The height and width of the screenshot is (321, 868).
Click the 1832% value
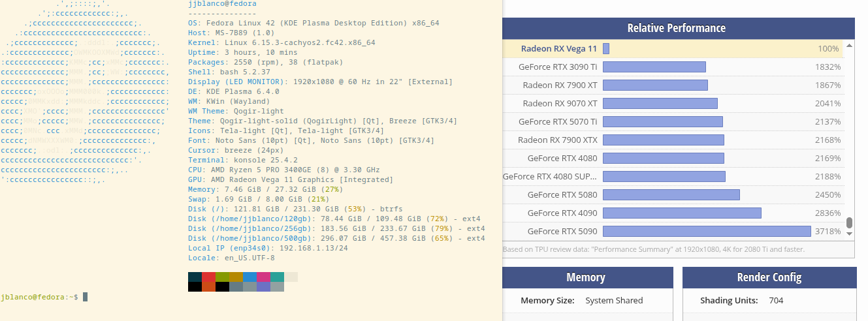pyautogui.click(x=828, y=67)
